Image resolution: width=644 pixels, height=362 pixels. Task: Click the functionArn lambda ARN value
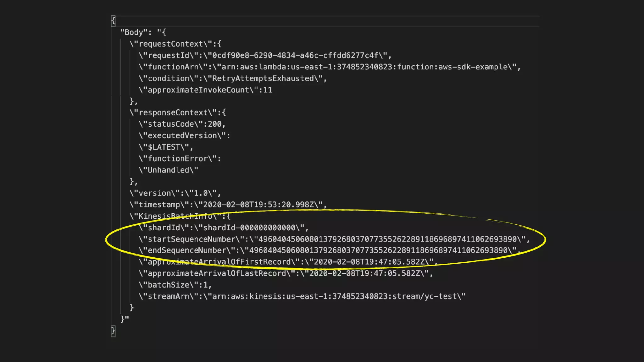364,67
